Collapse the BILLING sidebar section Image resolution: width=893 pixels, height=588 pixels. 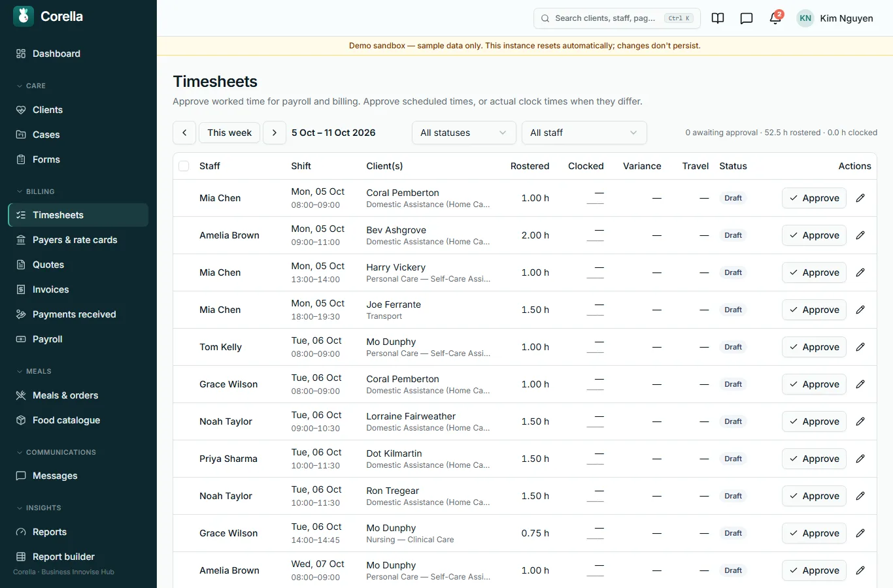tap(36, 191)
